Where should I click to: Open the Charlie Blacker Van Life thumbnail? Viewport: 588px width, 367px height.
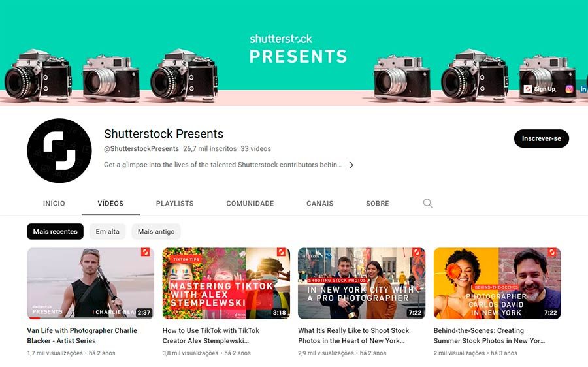pos(90,283)
